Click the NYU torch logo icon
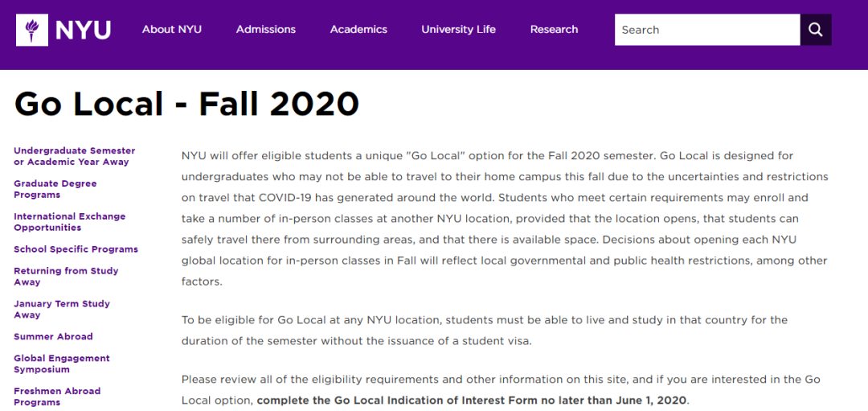The image size is (868, 411). click(32, 30)
